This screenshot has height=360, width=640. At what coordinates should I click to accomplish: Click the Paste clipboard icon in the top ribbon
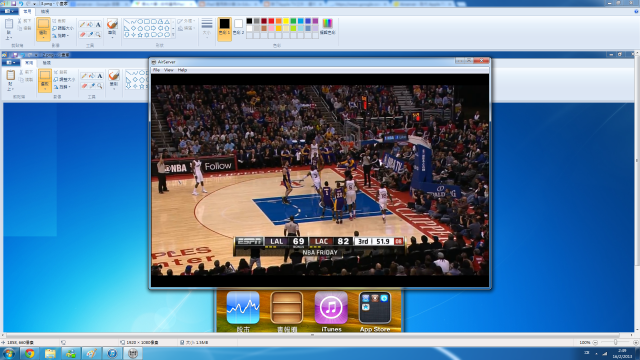pyautogui.click(x=9, y=24)
